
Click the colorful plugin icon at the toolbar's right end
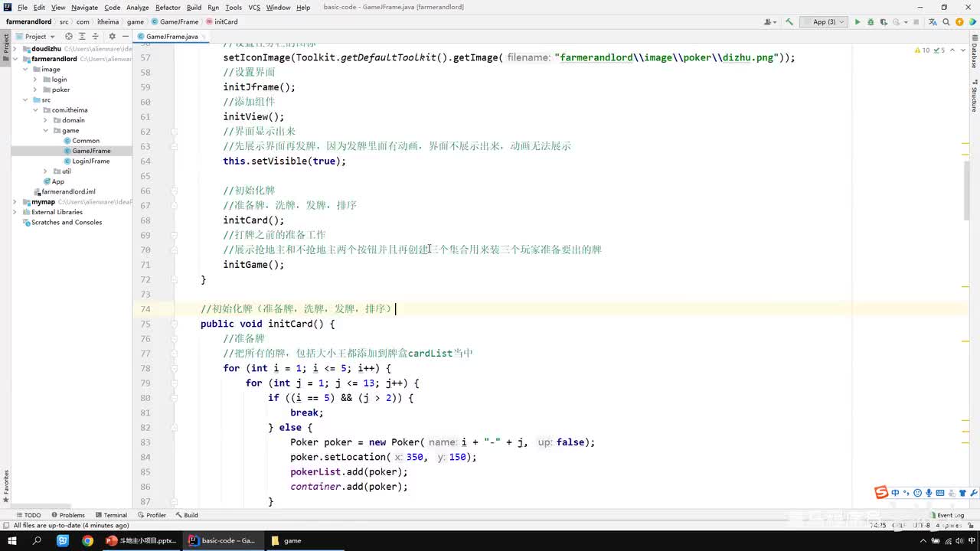972,22
